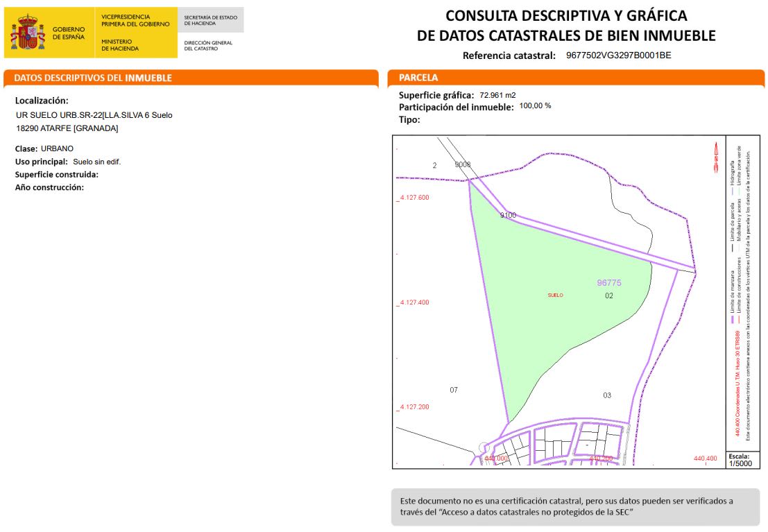Click parcel 03 on the map

tap(607, 395)
